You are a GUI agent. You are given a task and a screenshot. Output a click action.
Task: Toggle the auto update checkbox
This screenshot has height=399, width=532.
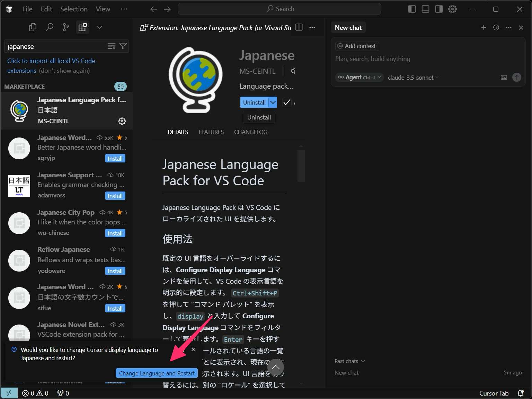pyautogui.click(x=287, y=102)
